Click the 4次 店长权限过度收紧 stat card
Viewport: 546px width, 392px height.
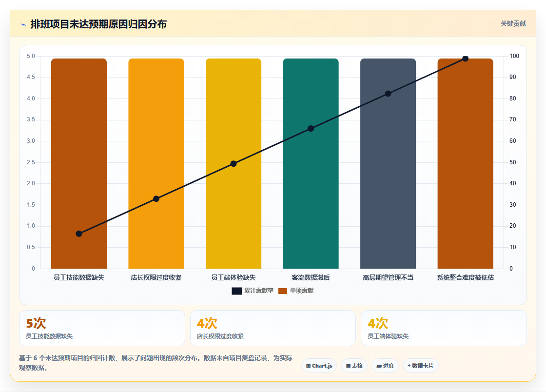pos(273,328)
